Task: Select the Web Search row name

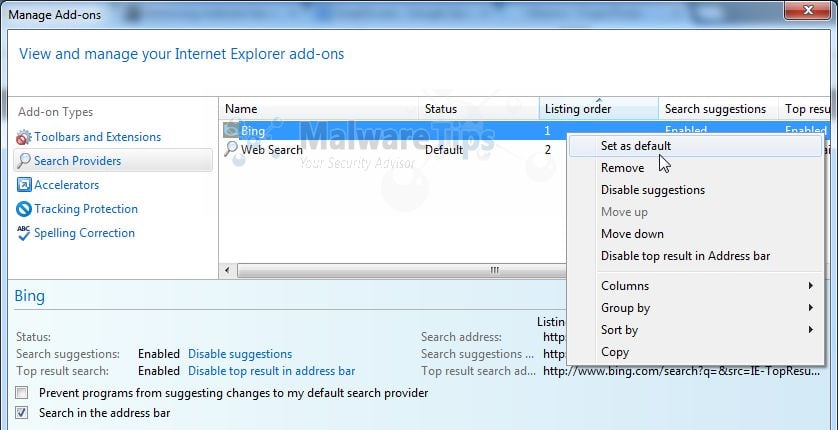Action: 271,150
